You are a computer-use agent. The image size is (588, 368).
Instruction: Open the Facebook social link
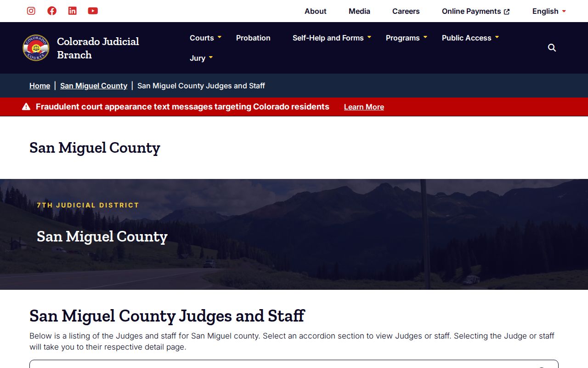[52, 11]
